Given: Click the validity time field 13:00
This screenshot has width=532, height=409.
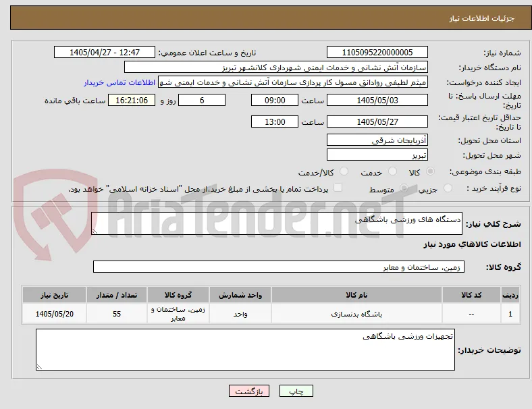Looking at the screenshot, I should pos(275,121).
